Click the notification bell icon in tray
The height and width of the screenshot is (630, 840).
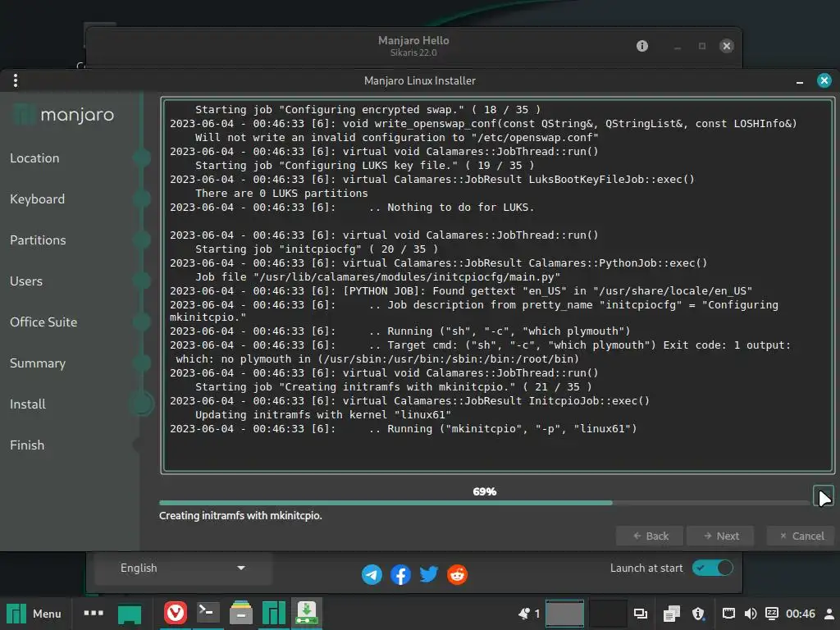pyautogui.click(x=524, y=614)
